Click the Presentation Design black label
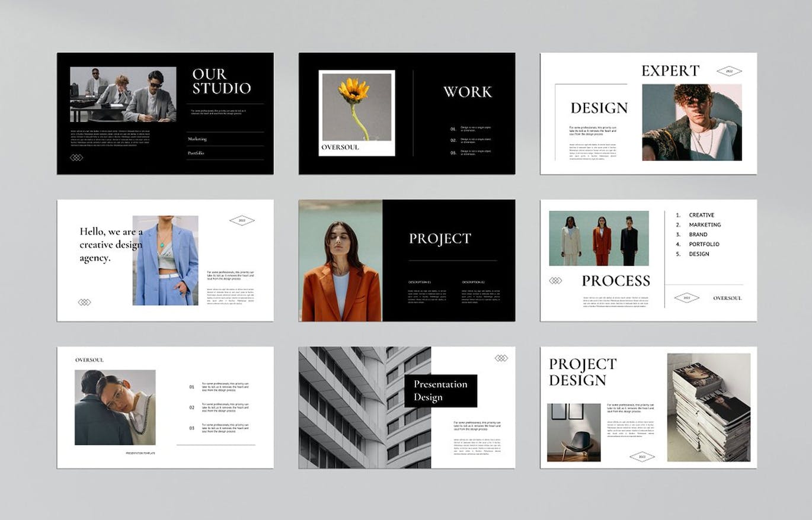 point(440,391)
